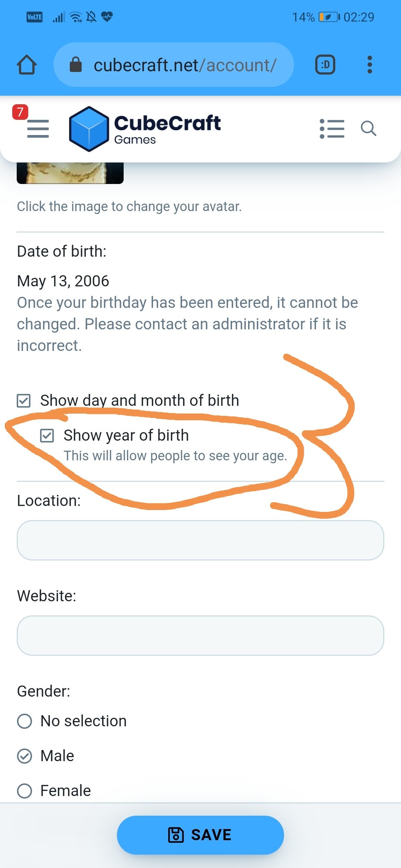Open the list sidebar icon
Screen dimensions: 401x868
click(332, 129)
